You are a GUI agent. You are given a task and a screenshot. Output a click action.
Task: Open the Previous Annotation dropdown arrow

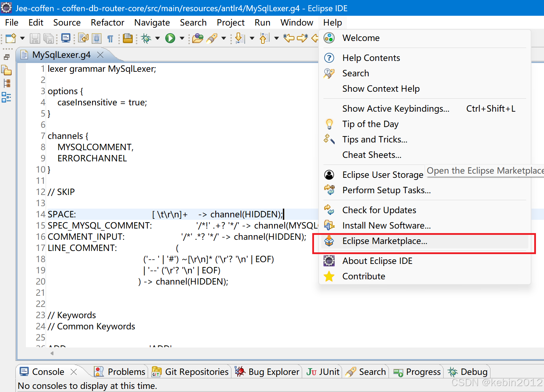click(276, 38)
